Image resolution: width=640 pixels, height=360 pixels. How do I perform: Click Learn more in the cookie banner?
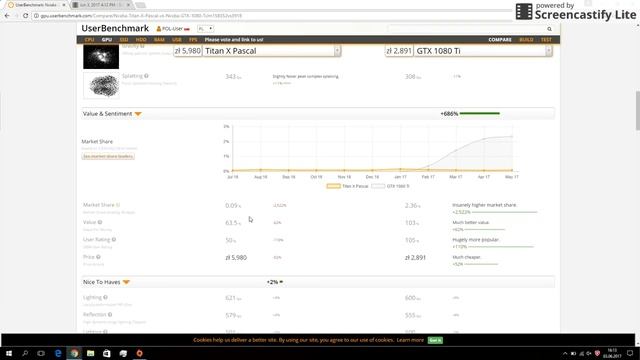[410, 340]
